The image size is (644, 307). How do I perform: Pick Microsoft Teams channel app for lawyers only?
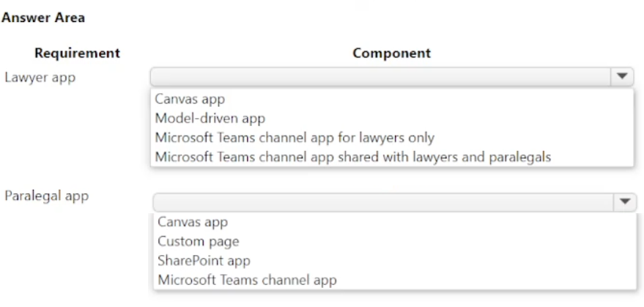295,137
